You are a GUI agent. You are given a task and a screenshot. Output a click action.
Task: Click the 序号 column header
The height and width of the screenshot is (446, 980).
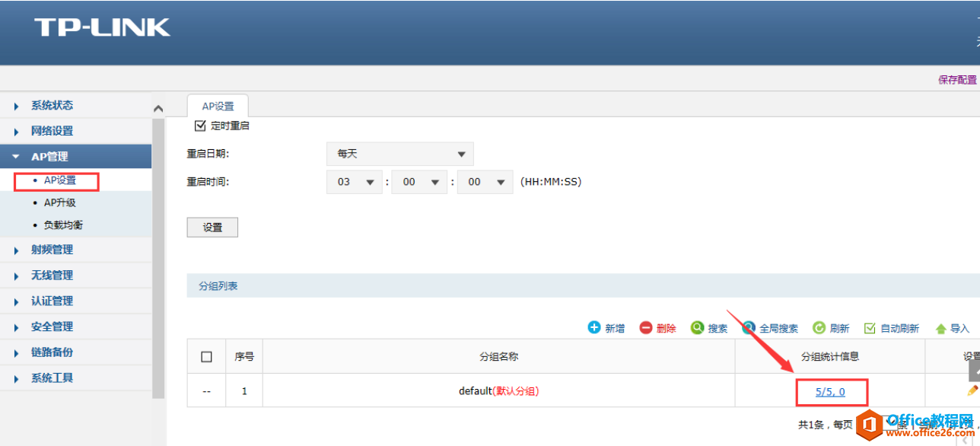click(244, 356)
